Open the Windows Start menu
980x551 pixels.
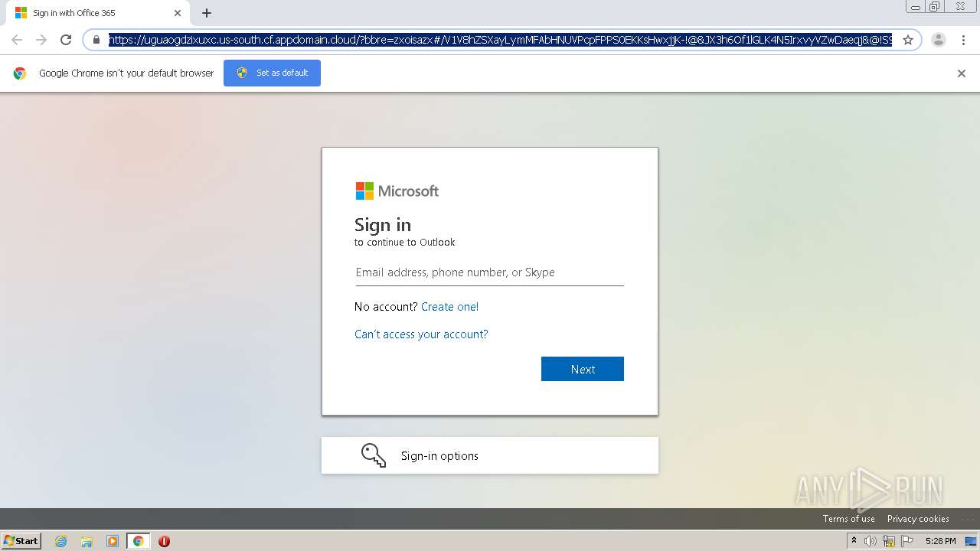click(x=21, y=541)
